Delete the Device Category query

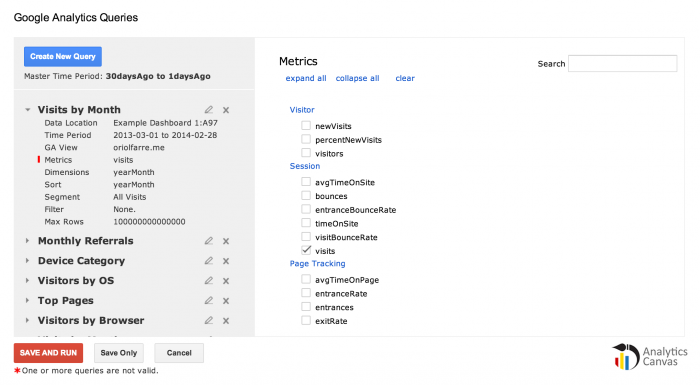click(226, 261)
